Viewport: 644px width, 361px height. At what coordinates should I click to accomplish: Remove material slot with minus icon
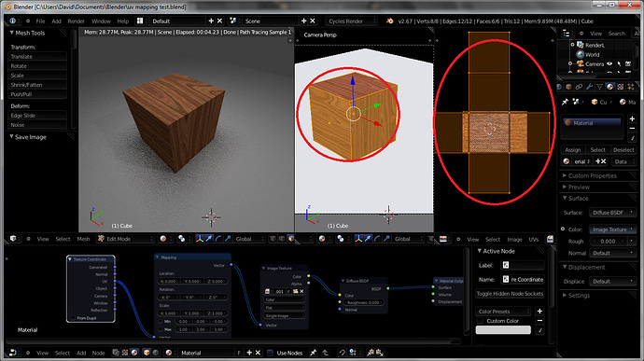(632, 128)
